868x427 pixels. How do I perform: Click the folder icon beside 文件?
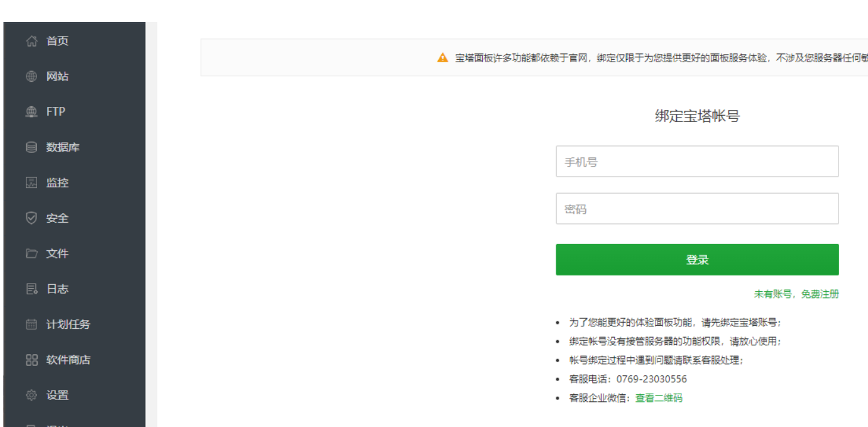pos(31,254)
